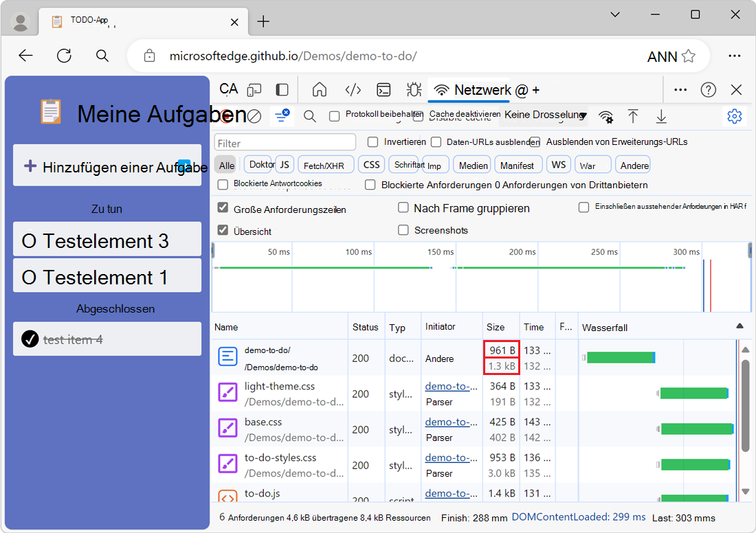Screen dimensions: 756x533
Task: Enable the Invertieren checkbox
Action: [373, 141]
